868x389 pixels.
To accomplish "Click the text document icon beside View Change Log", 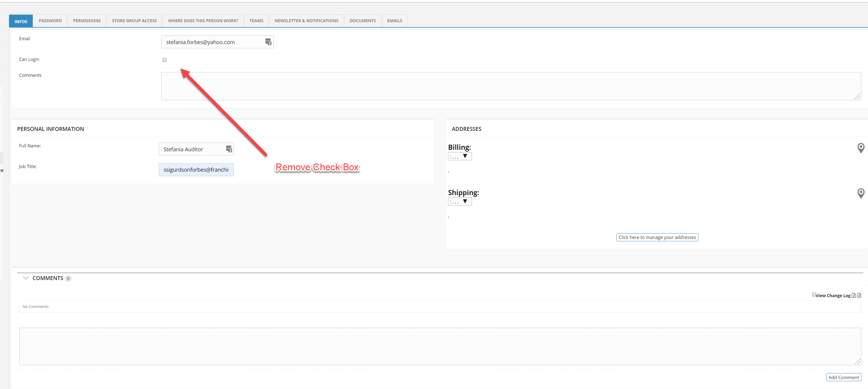I will 859,295.
